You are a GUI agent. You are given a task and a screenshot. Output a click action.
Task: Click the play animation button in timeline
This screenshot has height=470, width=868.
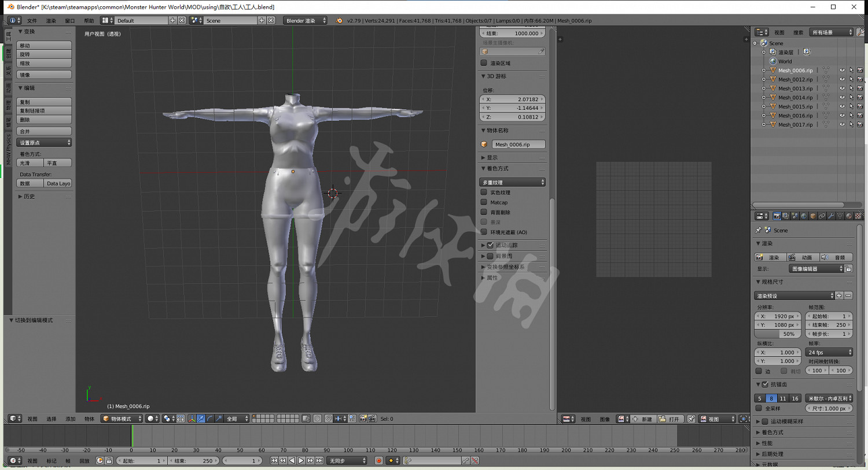(x=301, y=461)
